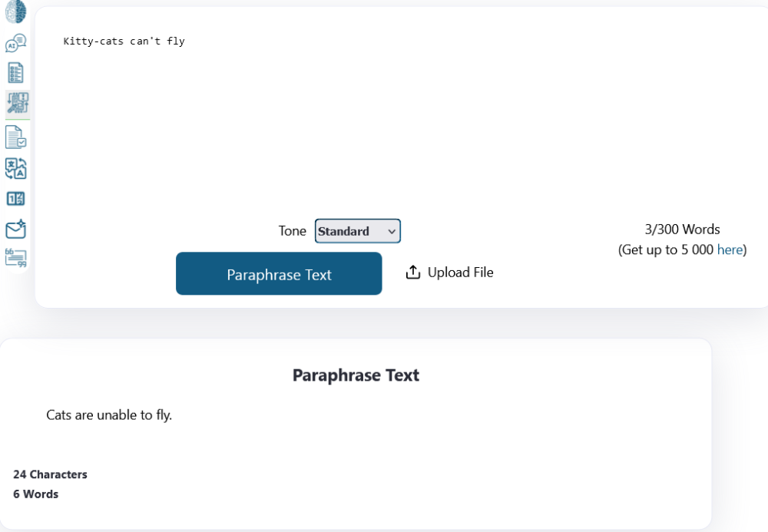768x532 pixels.
Task: Click the 24 Characters count label
Action: 50,474
